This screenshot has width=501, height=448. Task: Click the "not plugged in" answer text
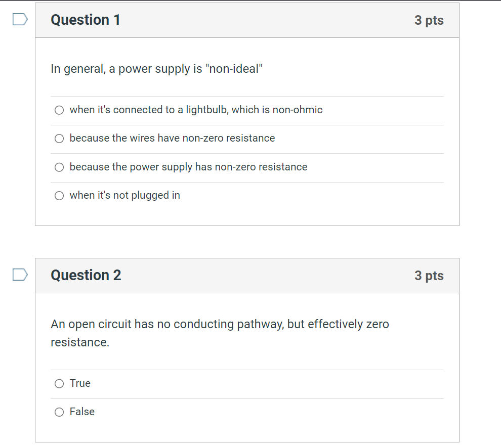124,195
